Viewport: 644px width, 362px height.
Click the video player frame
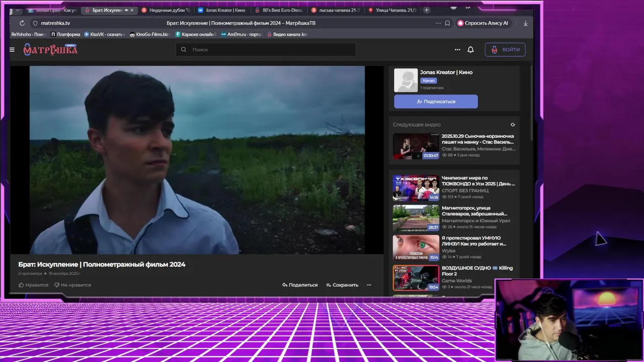click(x=197, y=160)
